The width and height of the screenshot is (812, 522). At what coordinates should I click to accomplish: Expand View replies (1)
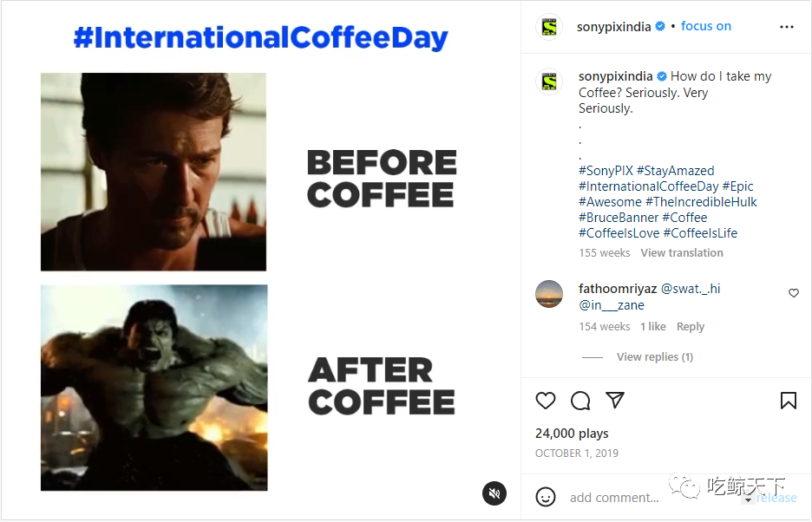(655, 356)
